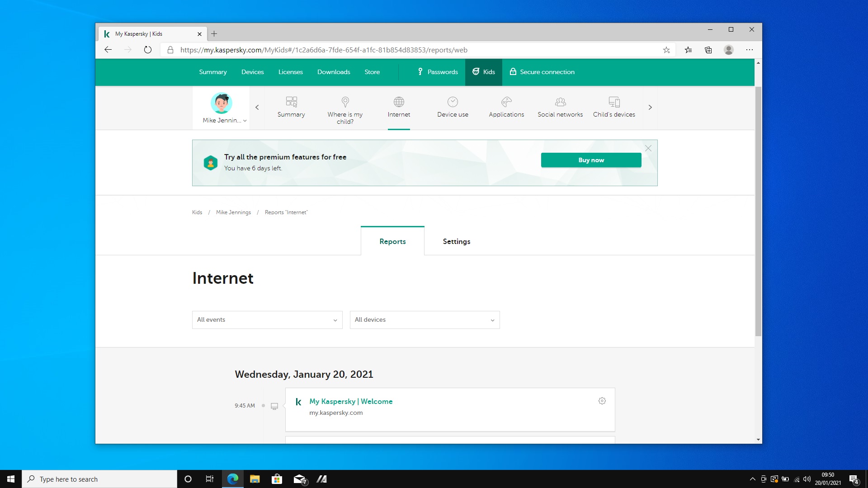Screen dimensions: 868x488
Task: Click scrollbar down arrow
Action: tap(758, 440)
